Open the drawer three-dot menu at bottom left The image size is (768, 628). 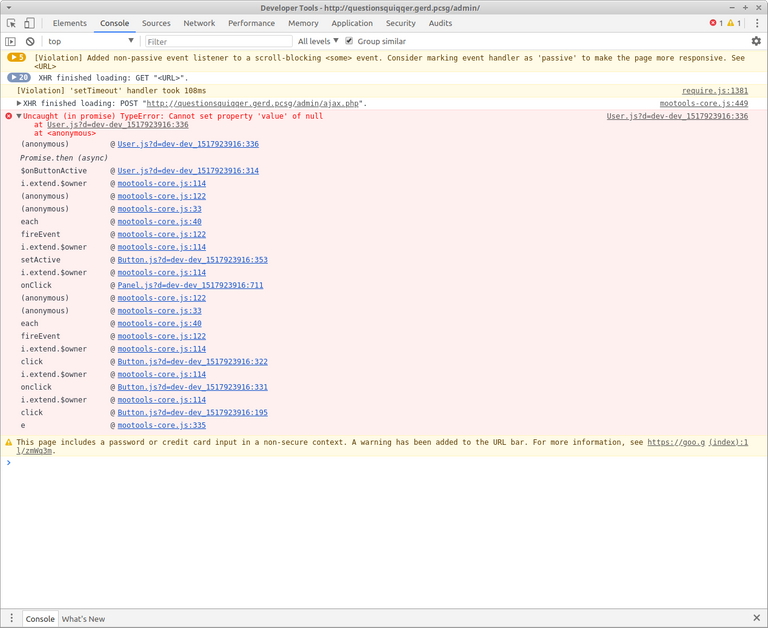[11, 619]
